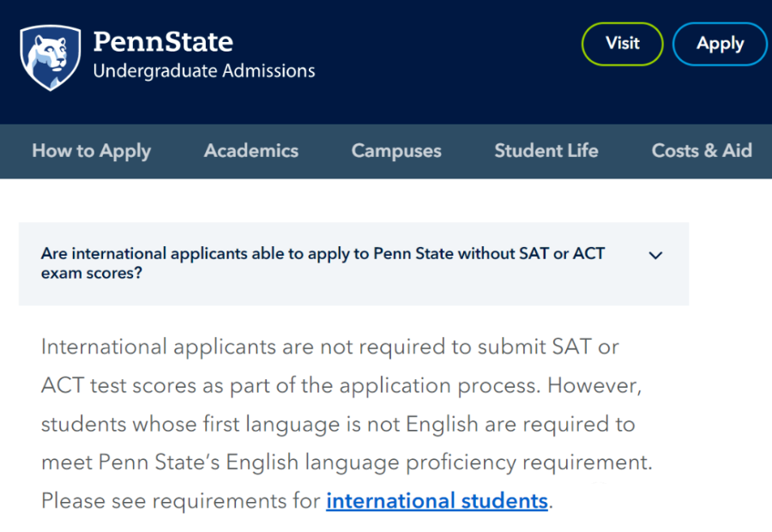This screenshot has width=772, height=532.
Task: Navigate to Costs & Aid
Action: click(702, 151)
